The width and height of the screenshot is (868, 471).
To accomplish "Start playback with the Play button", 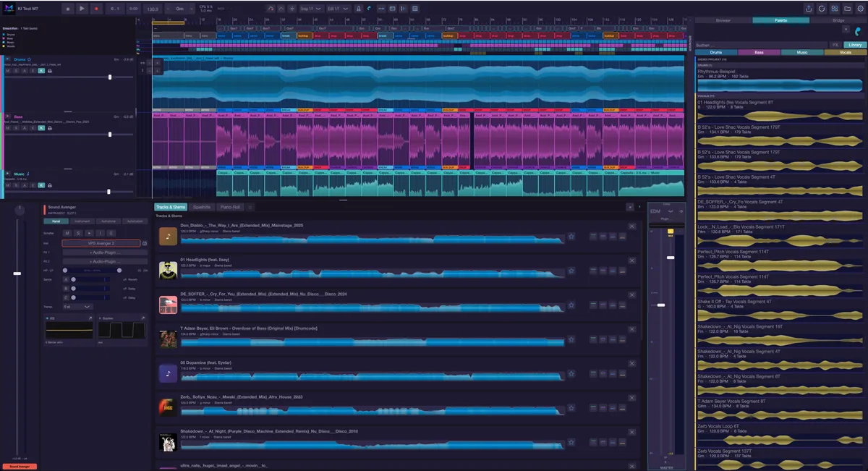I will tap(82, 9).
